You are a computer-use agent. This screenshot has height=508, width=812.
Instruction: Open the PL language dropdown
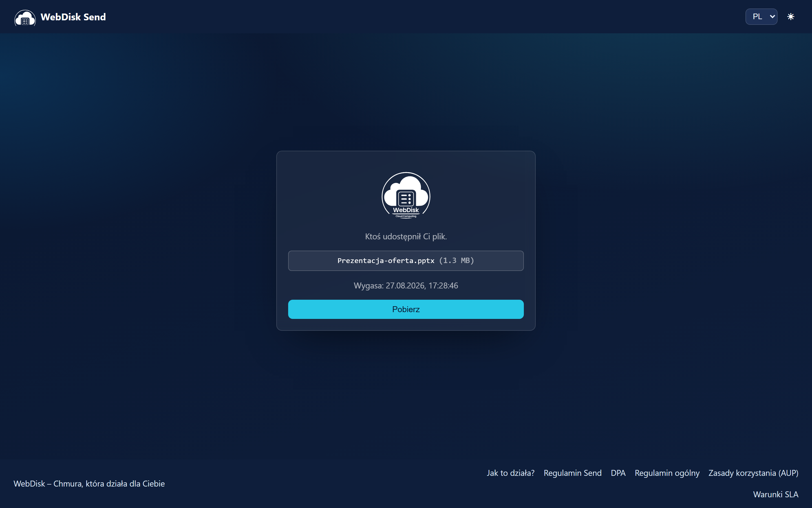(761, 16)
